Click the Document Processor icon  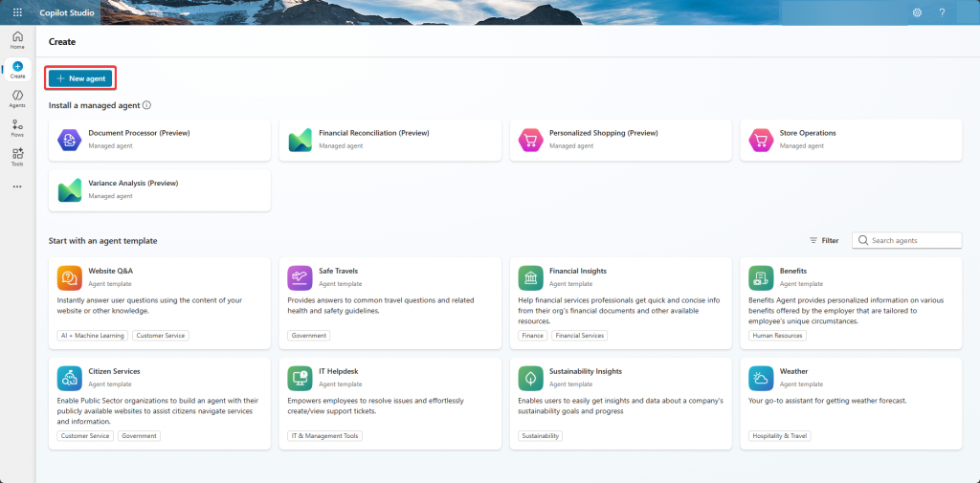point(69,140)
